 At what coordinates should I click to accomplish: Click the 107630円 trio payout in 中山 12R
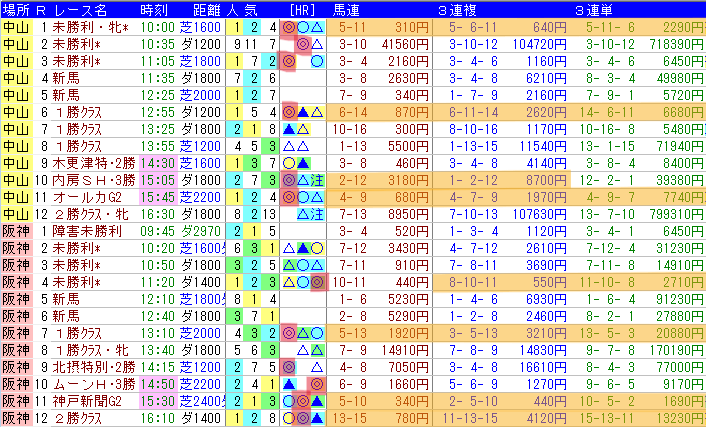[x=539, y=214]
